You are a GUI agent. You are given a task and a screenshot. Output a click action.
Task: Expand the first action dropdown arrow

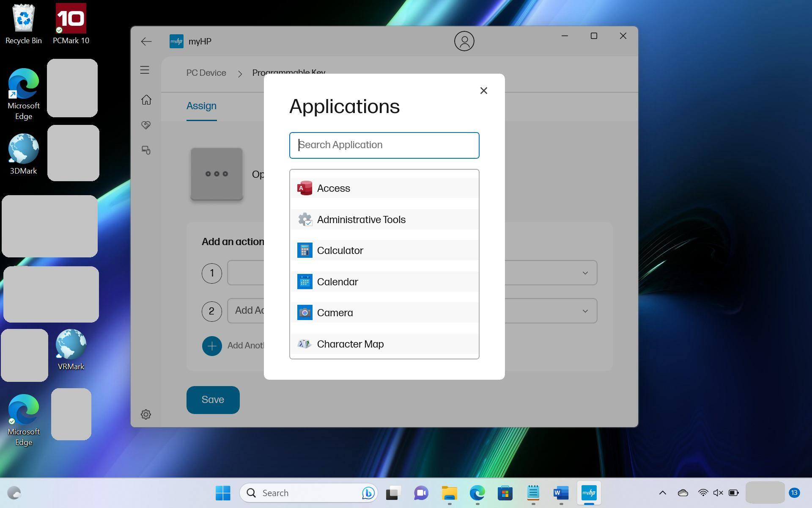coord(585,273)
